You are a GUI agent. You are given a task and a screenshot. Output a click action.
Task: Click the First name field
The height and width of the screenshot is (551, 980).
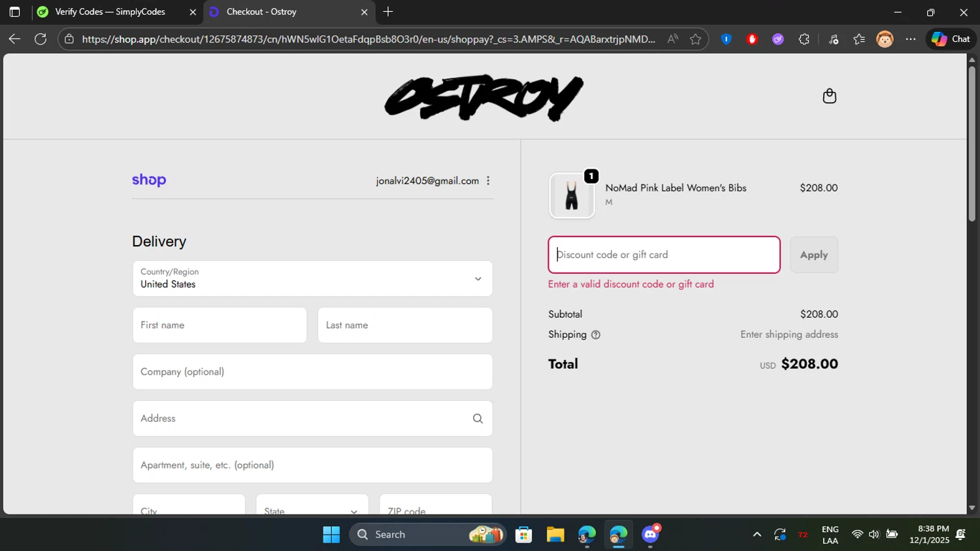pyautogui.click(x=220, y=325)
